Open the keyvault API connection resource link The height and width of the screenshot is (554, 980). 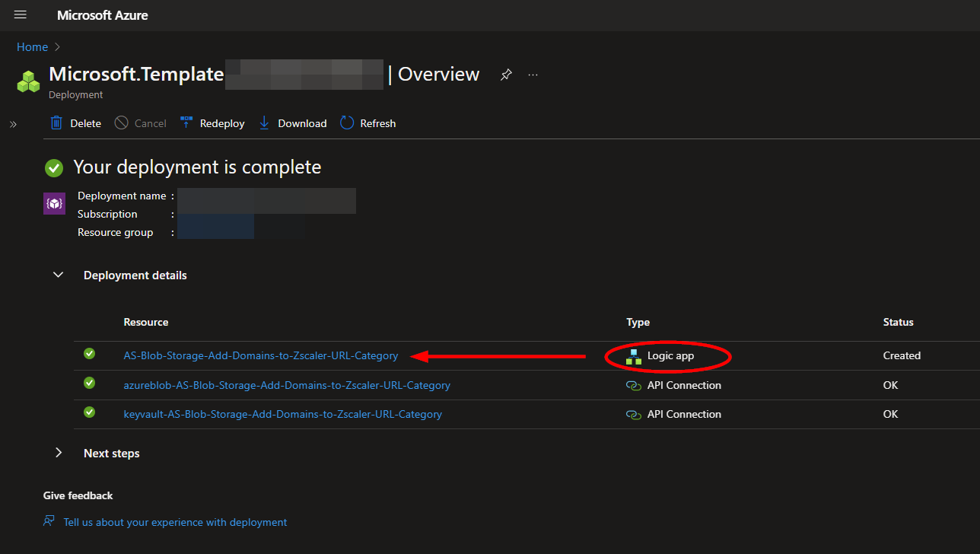pos(283,414)
